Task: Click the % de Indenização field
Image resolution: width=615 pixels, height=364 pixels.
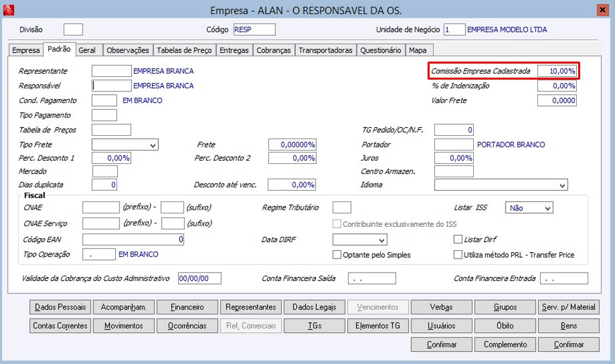Action: 557,86
